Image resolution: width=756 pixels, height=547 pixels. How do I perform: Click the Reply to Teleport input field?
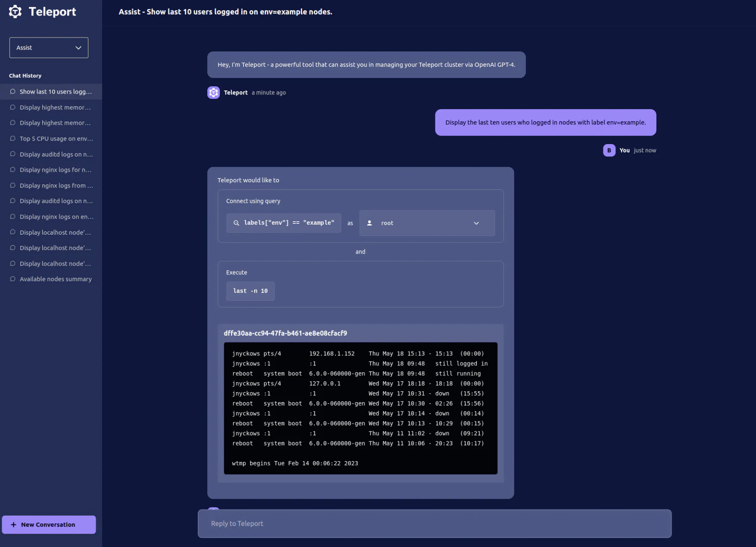coord(434,523)
